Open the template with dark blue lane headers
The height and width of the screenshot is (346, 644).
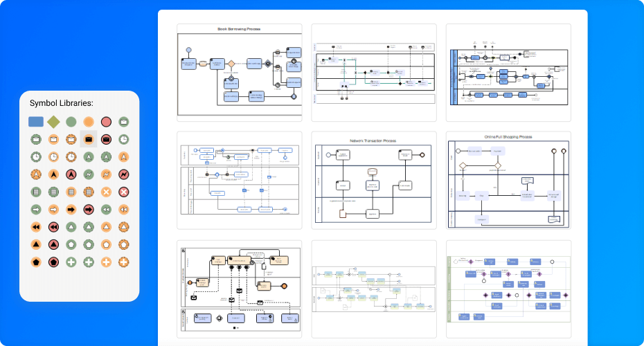click(x=508, y=73)
